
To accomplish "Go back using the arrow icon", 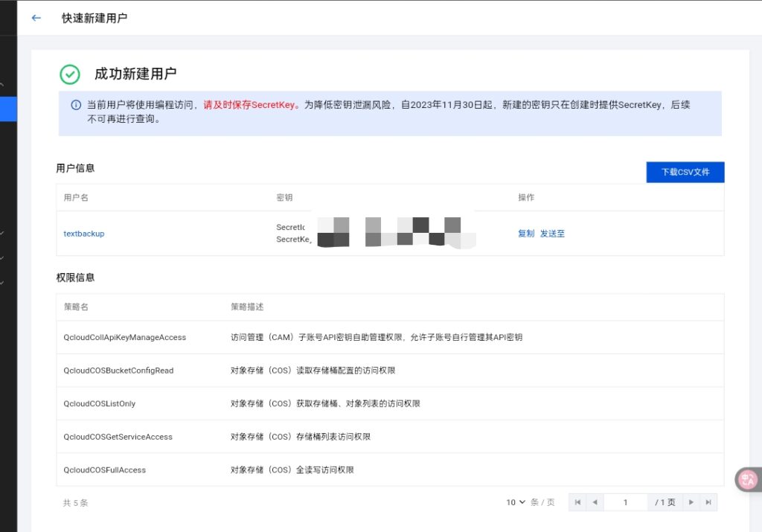I will (x=36, y=18).
